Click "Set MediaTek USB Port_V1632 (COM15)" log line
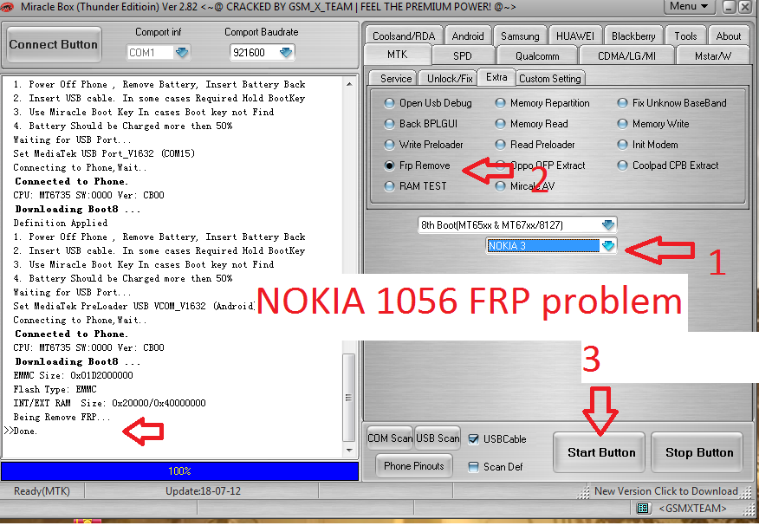The image size is (759, 532). pyautogui.click(x=104, y=153)
